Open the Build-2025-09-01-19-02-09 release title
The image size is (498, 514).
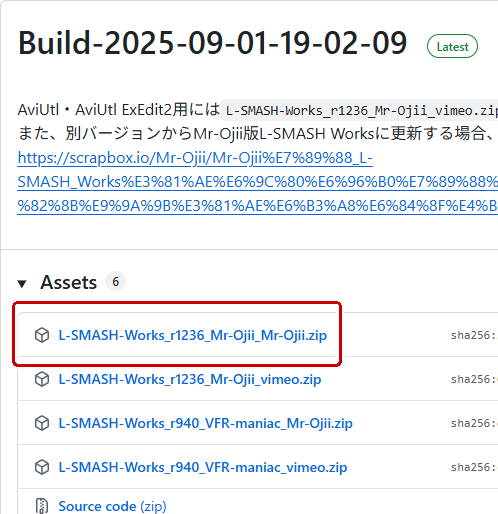click(212, 43)
